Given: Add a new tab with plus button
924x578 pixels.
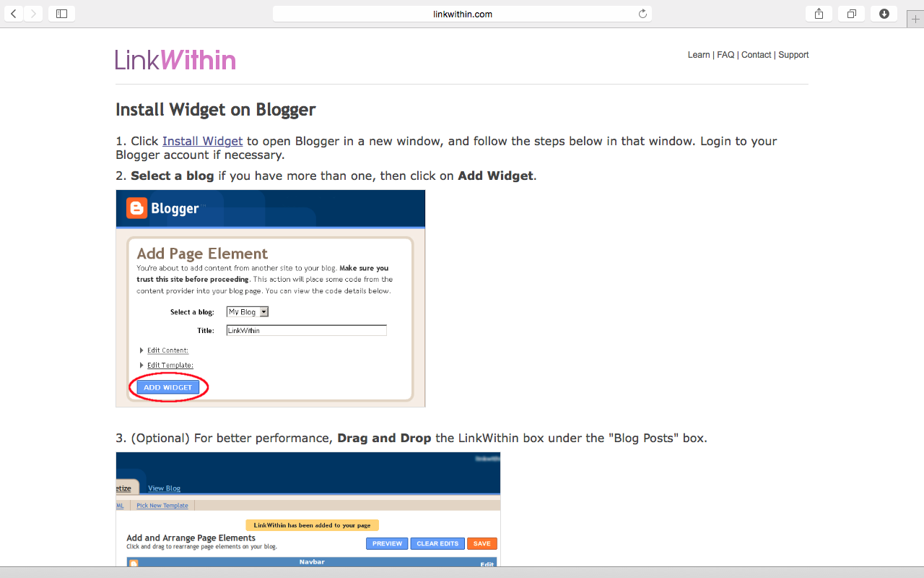Looking at the screenshot, I should pos(915,20).
